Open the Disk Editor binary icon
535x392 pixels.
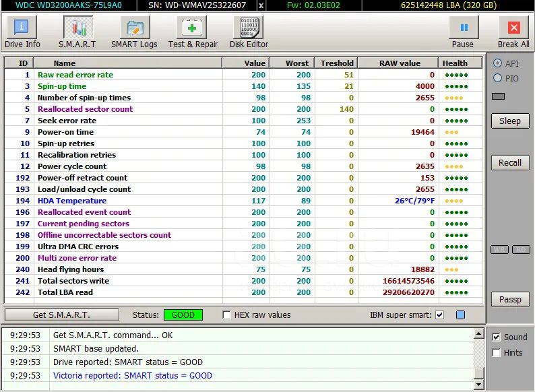249,28
